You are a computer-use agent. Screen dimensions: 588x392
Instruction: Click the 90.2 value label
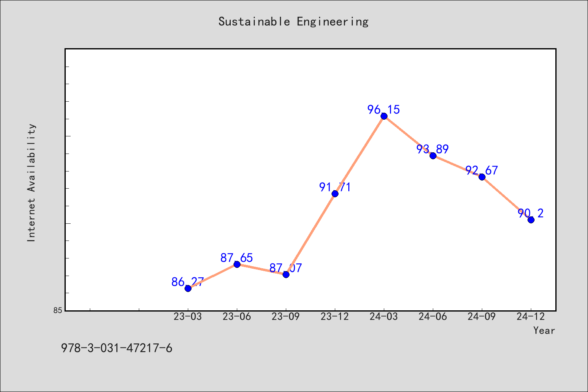coord(531,213)
